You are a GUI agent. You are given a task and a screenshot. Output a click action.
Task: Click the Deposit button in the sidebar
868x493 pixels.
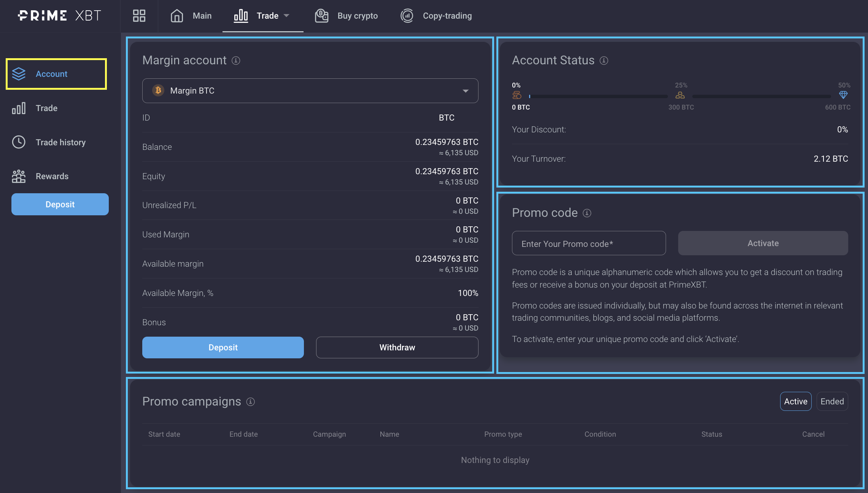point(60,204)
